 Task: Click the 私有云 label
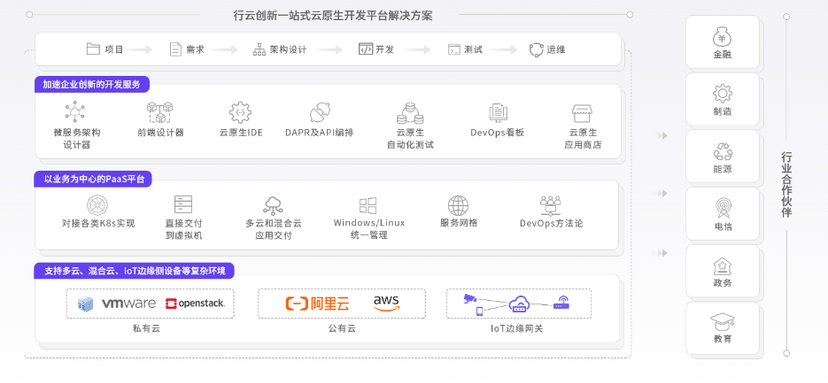coord(146,329)
